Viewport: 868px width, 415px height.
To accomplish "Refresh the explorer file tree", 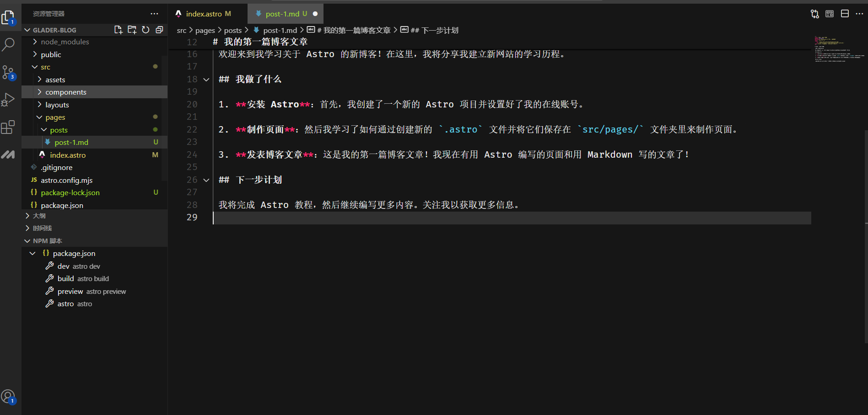I will [146, 30].
